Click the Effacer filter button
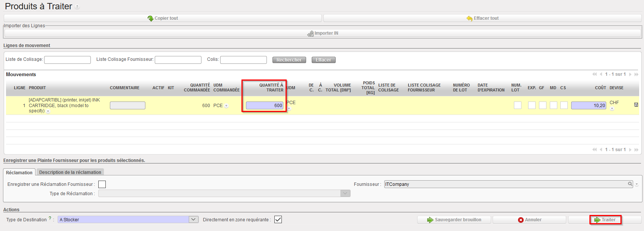The image size is (644, 231). (x=324, y=60)
